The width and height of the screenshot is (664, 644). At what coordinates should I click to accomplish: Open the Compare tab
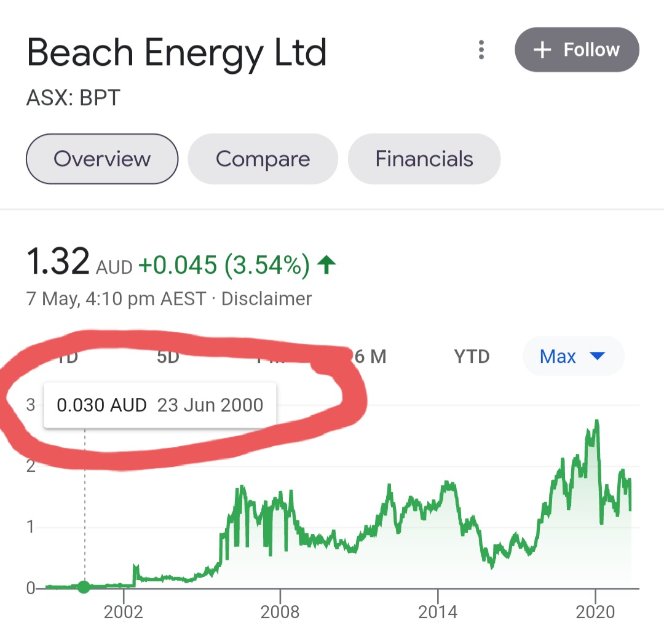[x=263, y=159]
